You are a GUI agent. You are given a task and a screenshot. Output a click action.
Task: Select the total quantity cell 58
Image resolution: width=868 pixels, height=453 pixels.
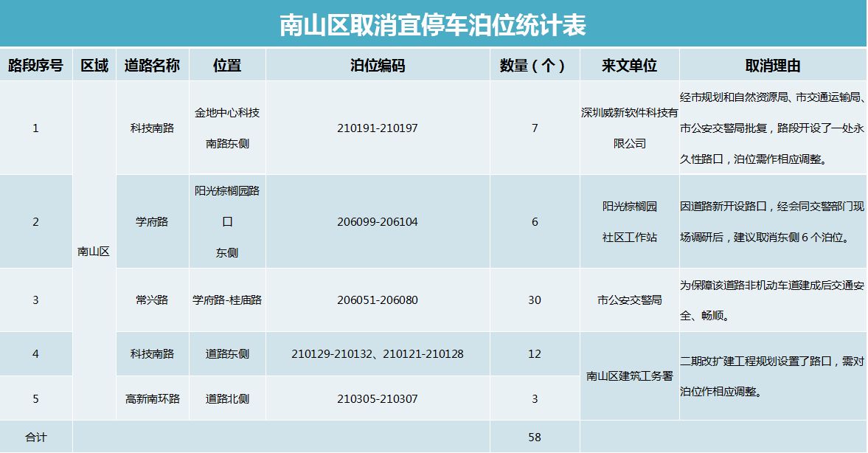535,438
